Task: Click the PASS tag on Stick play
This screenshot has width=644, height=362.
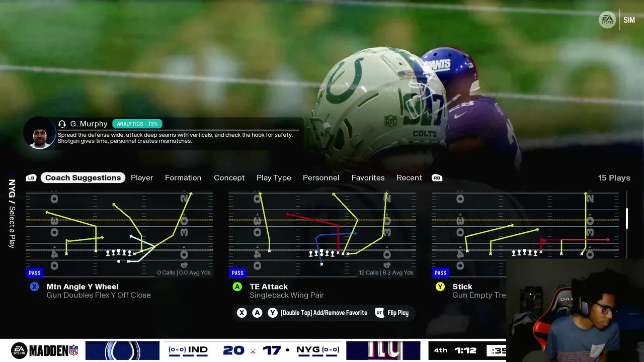Action: coord(440,273)
